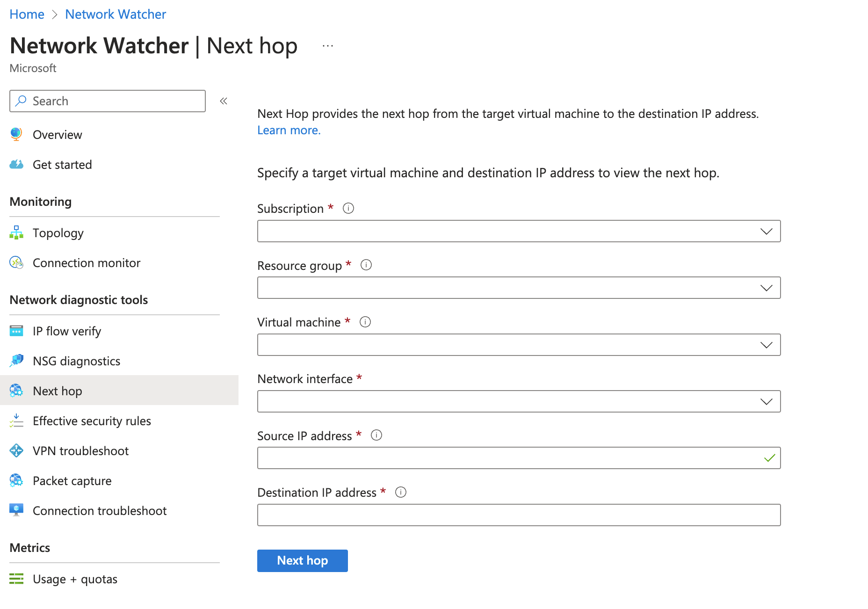Viewport: 868px width, 609px height.
Task: Open NSG diagnostics from the sidebar
Action: pos(76,361)
